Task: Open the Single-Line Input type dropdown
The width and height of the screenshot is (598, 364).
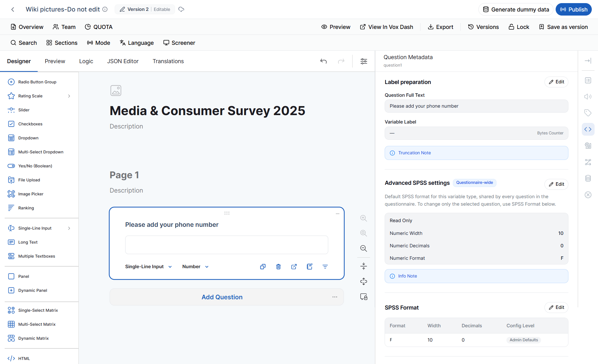Action: click(149, 267)
